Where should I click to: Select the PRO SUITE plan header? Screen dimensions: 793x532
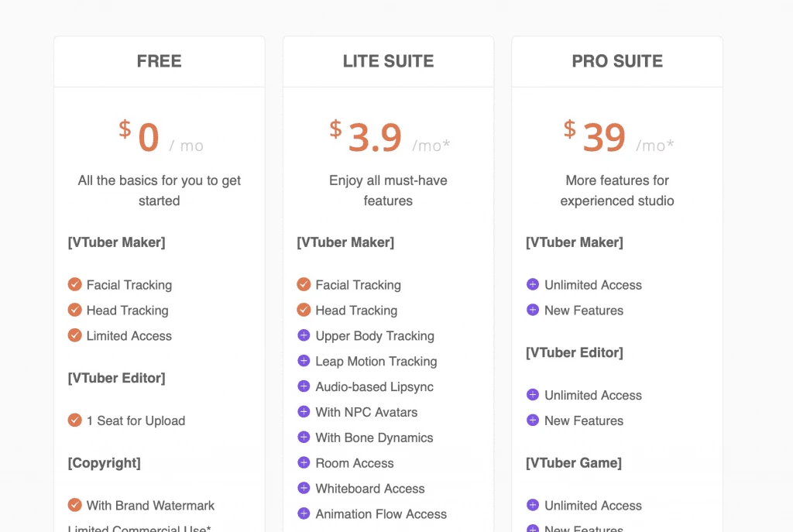617,60
